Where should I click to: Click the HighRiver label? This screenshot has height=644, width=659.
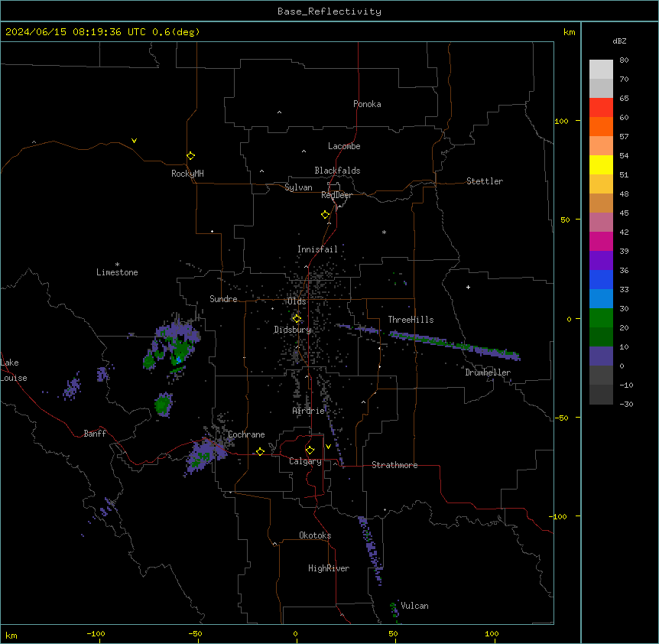[x=329, y=568]
